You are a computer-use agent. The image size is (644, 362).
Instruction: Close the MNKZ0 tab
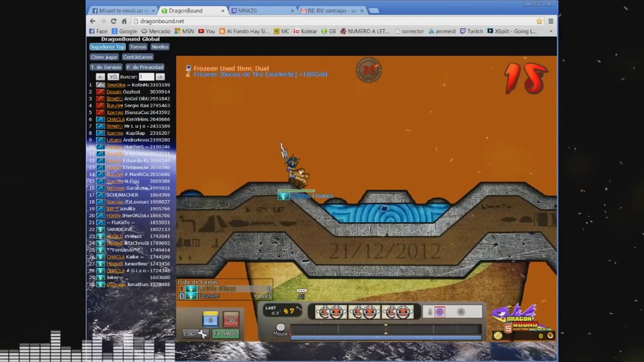tap(292, 11)
